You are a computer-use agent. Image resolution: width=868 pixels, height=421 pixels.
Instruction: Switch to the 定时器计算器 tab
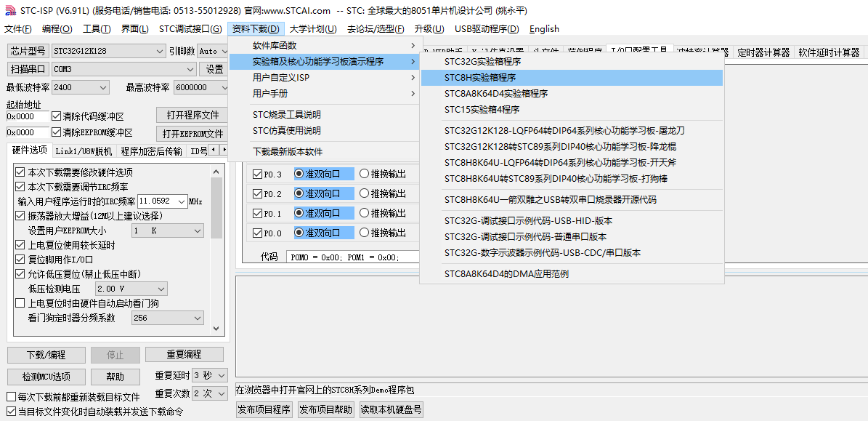[763, 52]
